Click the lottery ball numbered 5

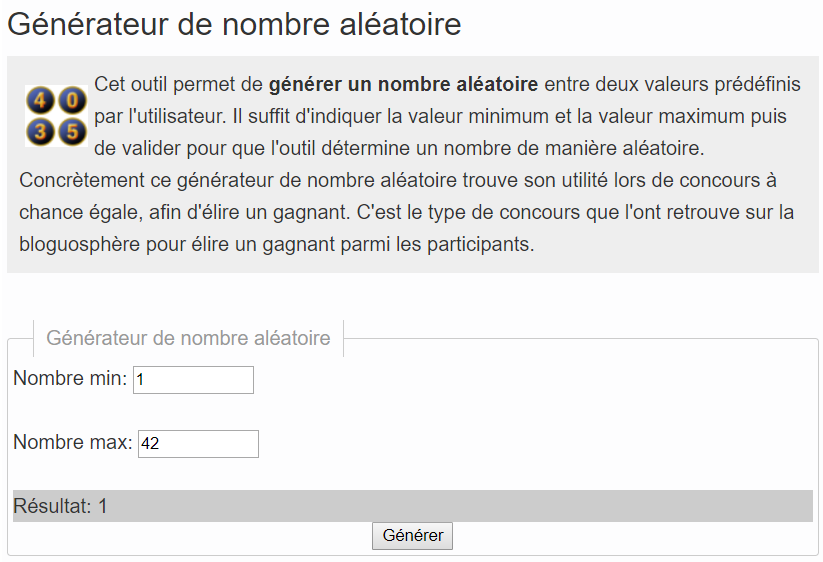(72, 131)
